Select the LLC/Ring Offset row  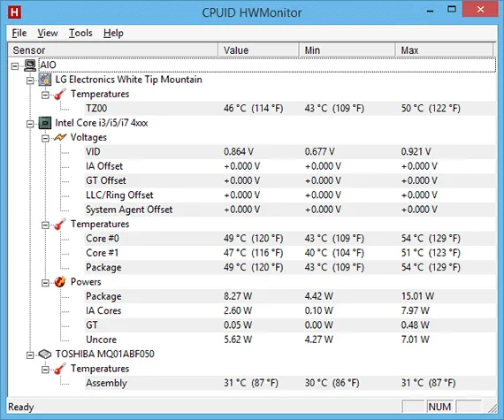[290, 195]
